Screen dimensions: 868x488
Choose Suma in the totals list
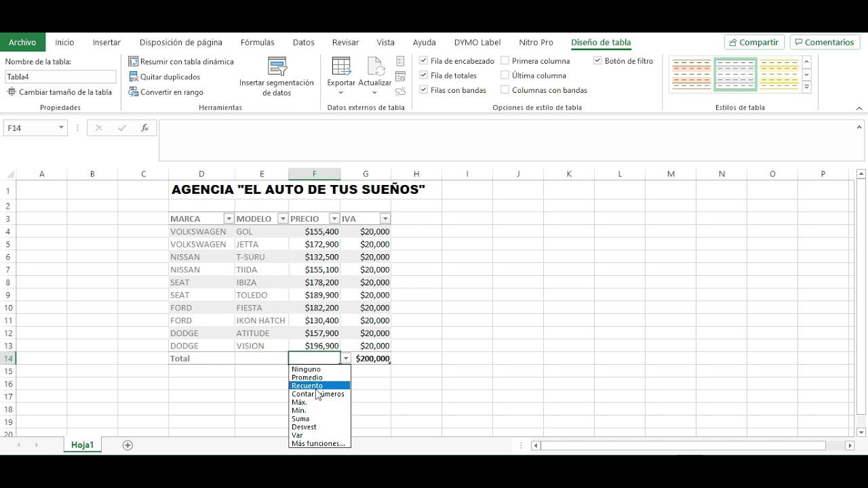[x=300, y=419]
